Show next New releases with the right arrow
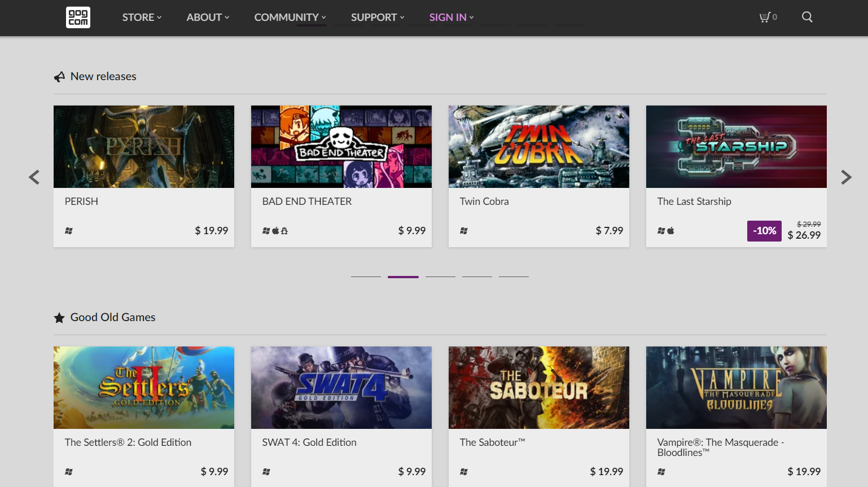Viewport: 868px width, 487px height. tap(846, 177)
